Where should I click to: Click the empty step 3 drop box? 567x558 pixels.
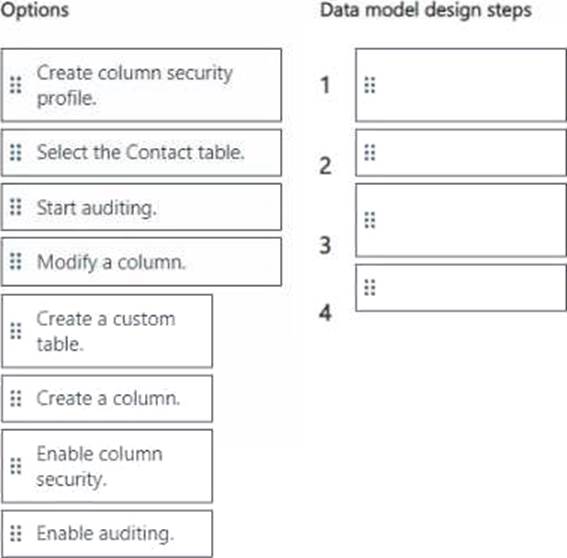point(461,220)
